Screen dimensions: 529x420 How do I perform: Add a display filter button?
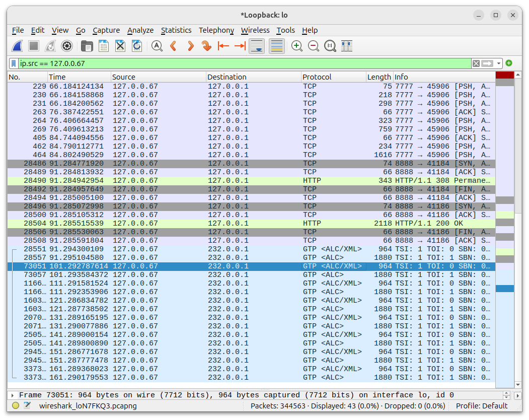509,63
